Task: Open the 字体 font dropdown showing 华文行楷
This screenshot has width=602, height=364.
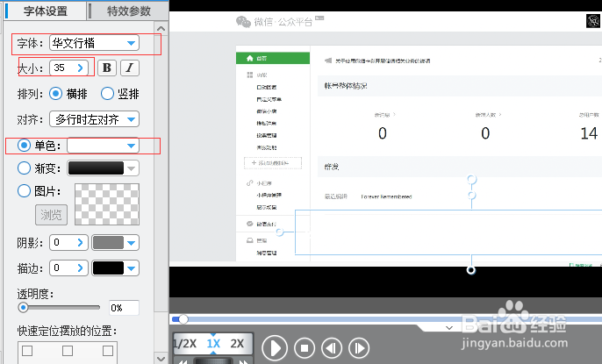Action: [x=94, y=43]
